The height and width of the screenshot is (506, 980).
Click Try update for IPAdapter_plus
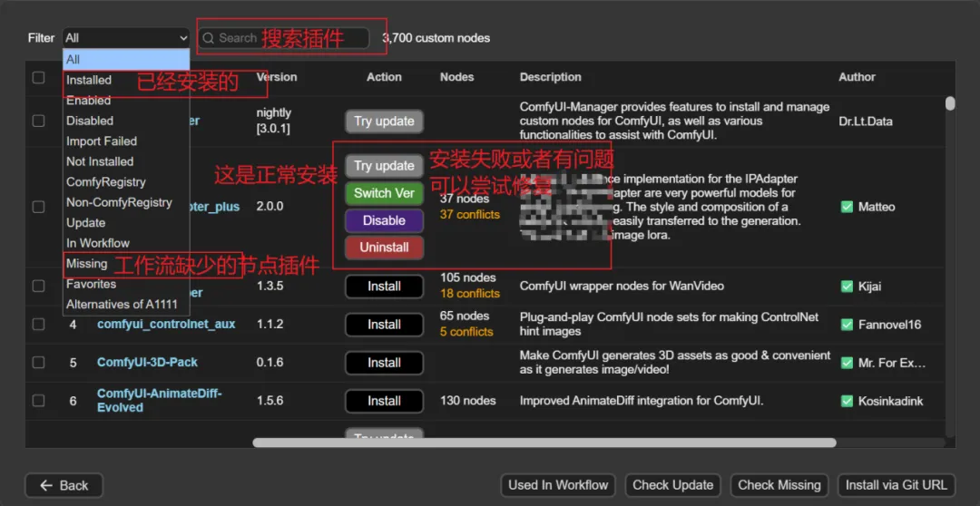[x=385, y=166]
